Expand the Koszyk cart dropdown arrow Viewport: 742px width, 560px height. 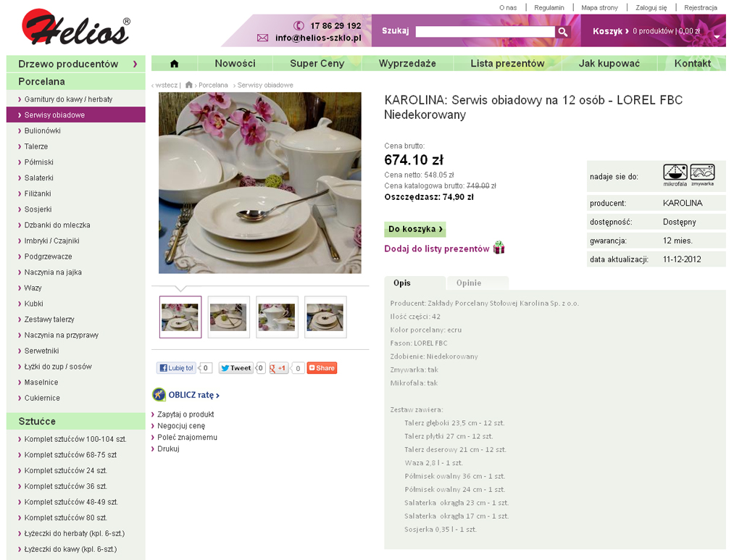tap(717, 37)
